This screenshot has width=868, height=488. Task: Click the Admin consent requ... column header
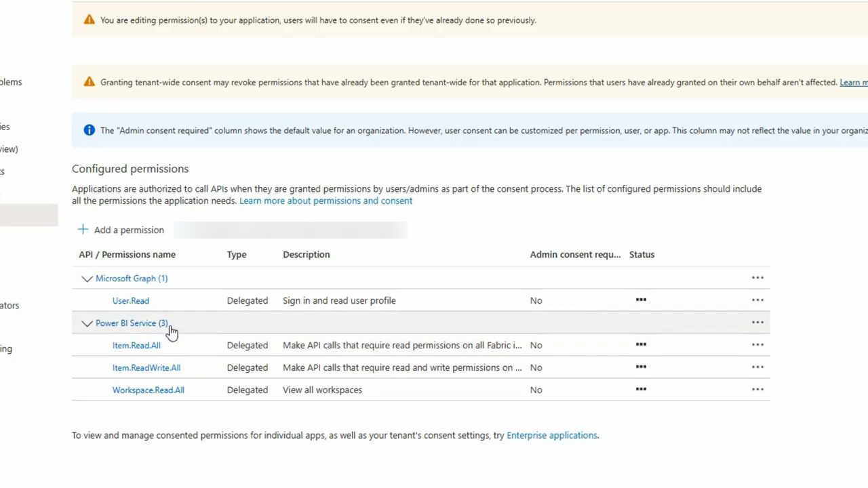[x=575, y=255]
